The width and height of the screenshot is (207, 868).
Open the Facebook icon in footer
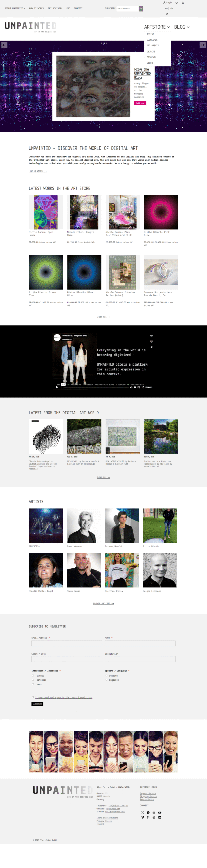click(x=148, y=812)
